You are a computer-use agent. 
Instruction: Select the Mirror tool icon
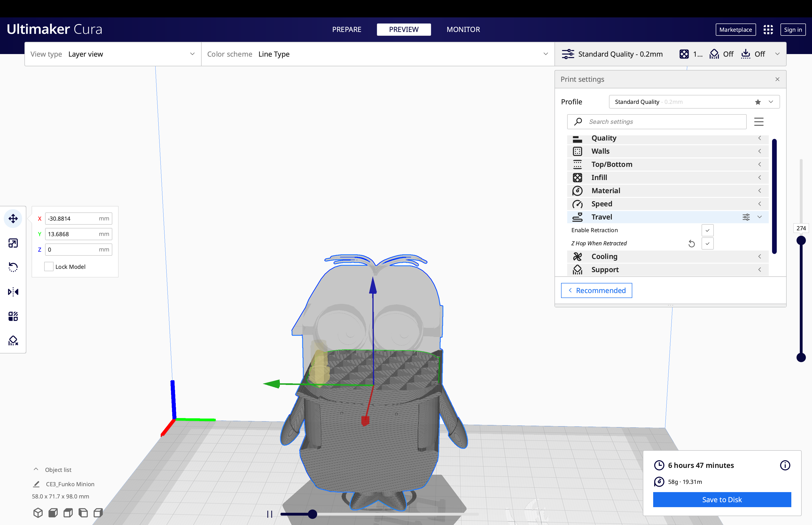point(13,292)
